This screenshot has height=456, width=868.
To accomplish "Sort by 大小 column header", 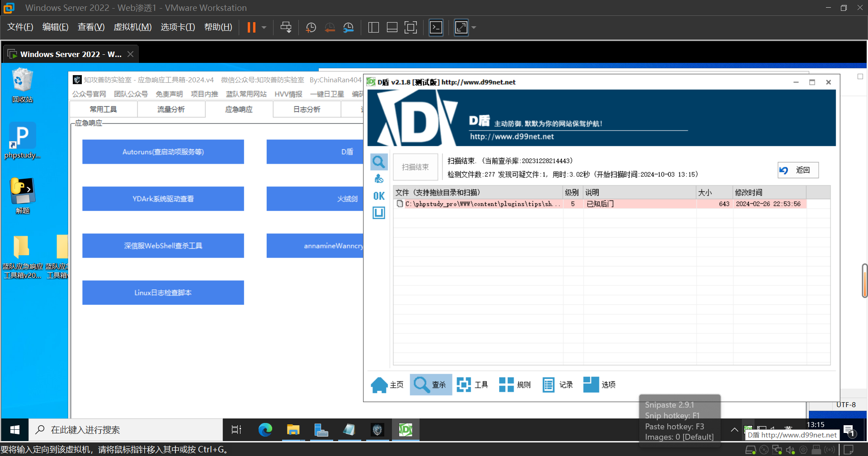I will click(714, 192).
